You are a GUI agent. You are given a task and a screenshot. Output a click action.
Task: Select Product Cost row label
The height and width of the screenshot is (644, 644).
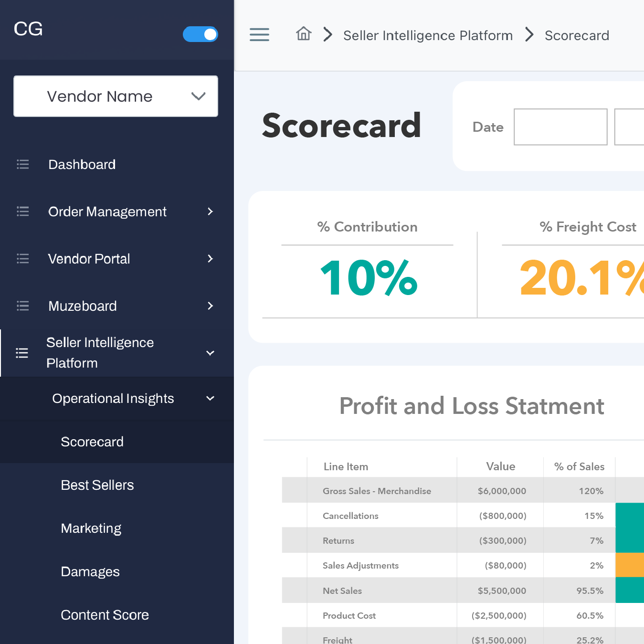pos(349,615)
